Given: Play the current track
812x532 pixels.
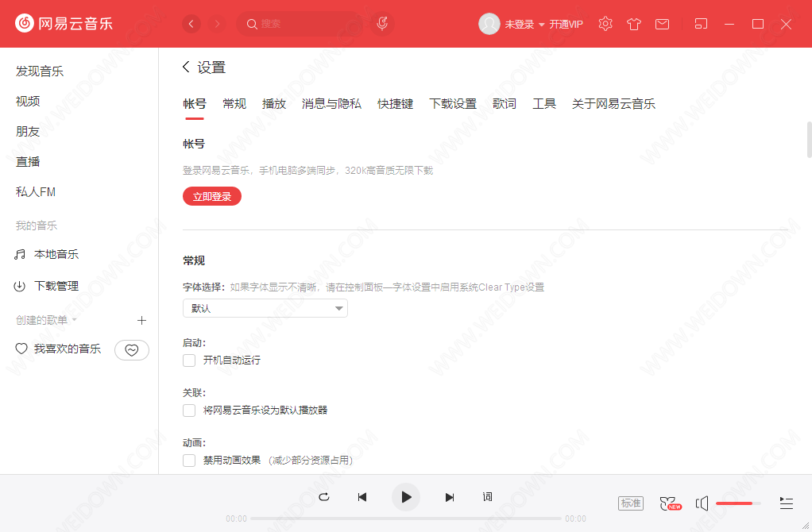Looking at the screenshot, I should tap(406, 497).
